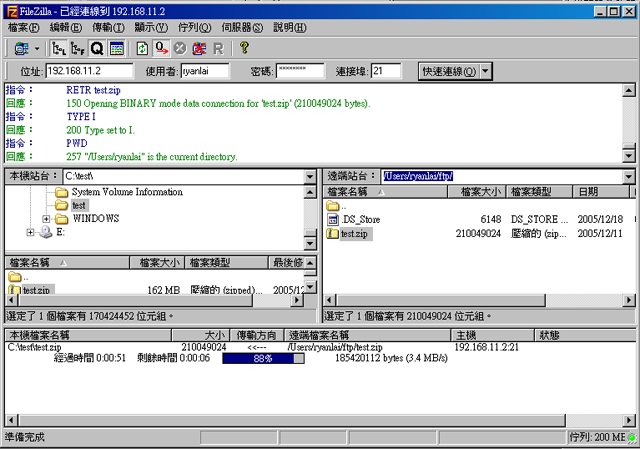The width and height of the screenshot is (640, 449).
Task: Click remote parent folder '..' icon
Action: click(x=333, y=206)
